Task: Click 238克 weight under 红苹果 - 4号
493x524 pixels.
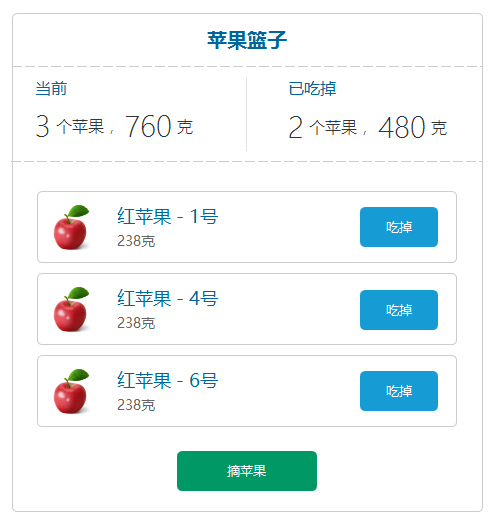Action: pos(136,323)
